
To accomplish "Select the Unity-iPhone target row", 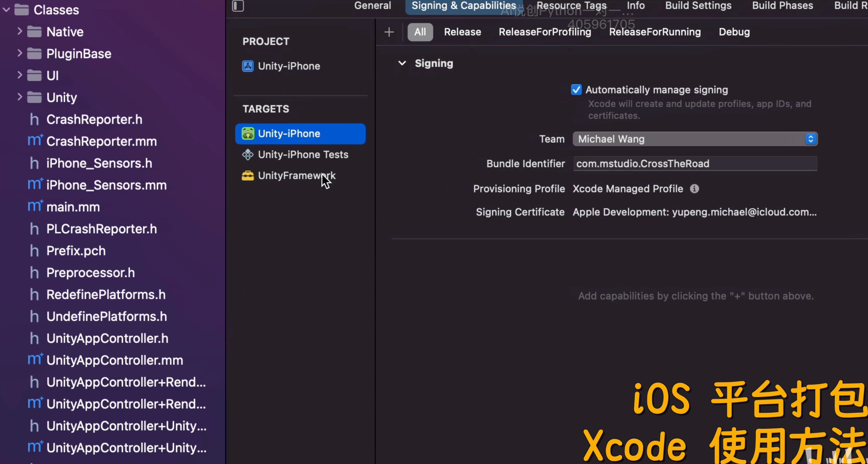I will (301, 134).
